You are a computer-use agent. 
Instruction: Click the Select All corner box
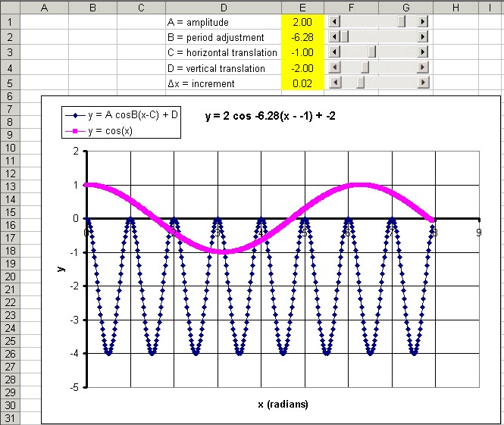coord(9,8)
